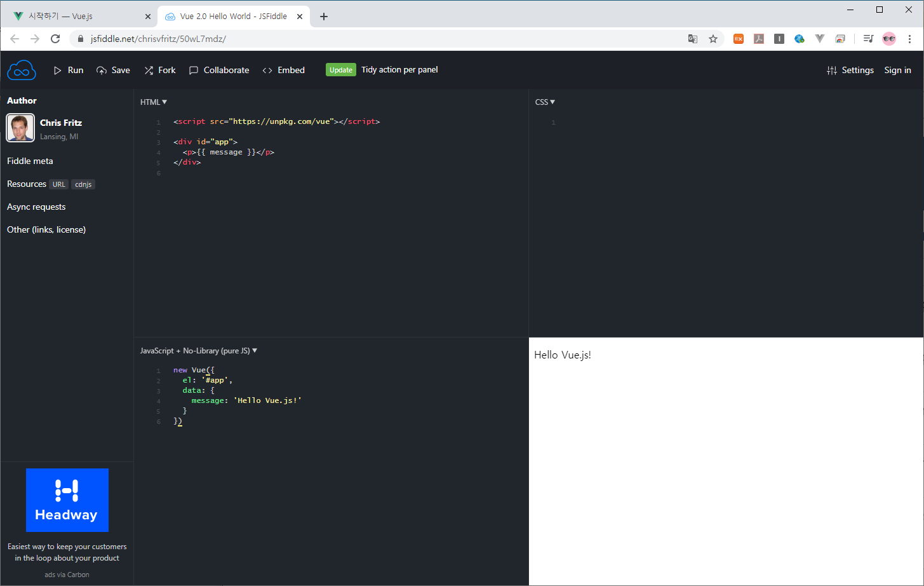Click the Save cloud upload icon
Screen dimensions: 924x586
[102, 70]
